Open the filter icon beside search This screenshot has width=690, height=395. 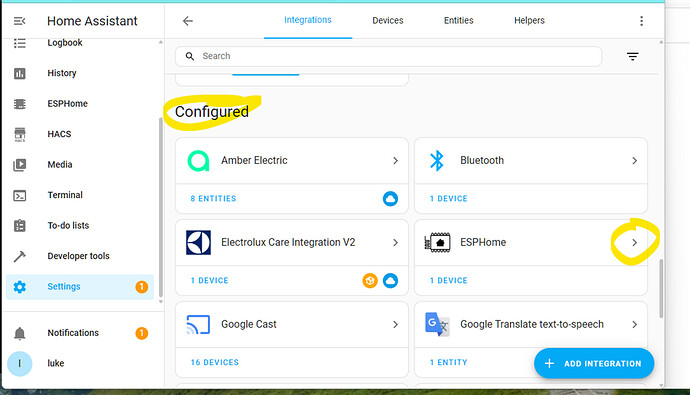tap(632, 56)
